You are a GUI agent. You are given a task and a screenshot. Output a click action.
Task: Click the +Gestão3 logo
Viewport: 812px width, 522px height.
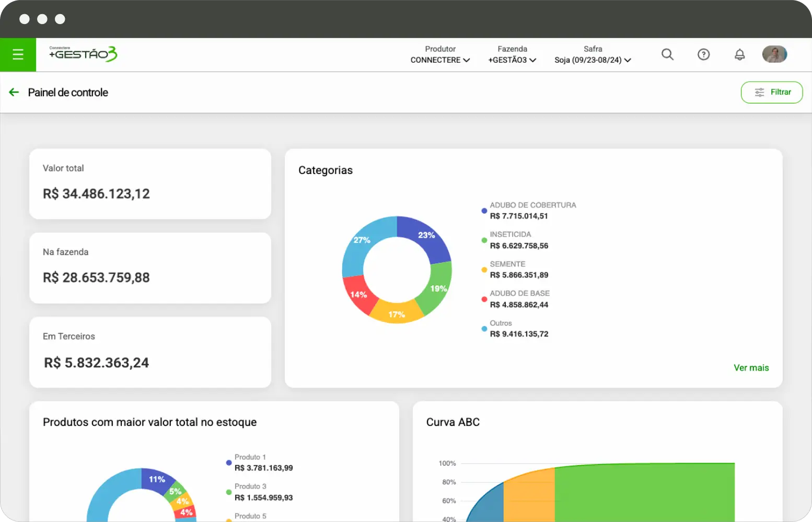pos(83,54)
